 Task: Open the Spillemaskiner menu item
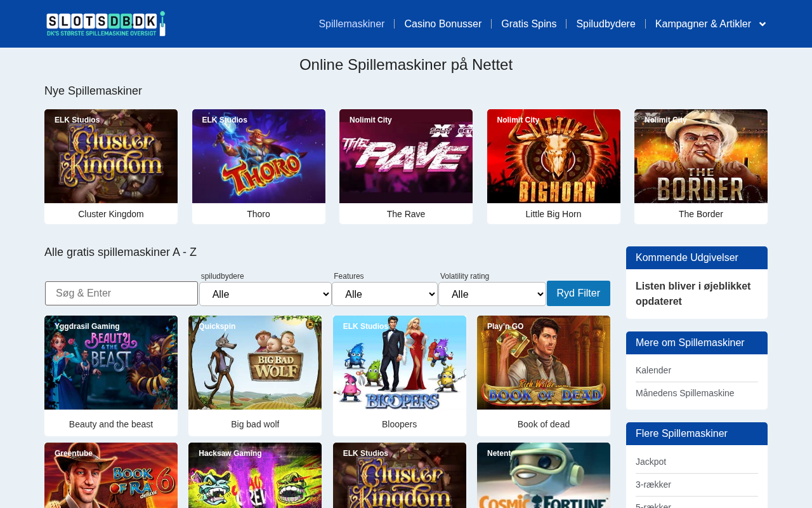coord(351,24)
